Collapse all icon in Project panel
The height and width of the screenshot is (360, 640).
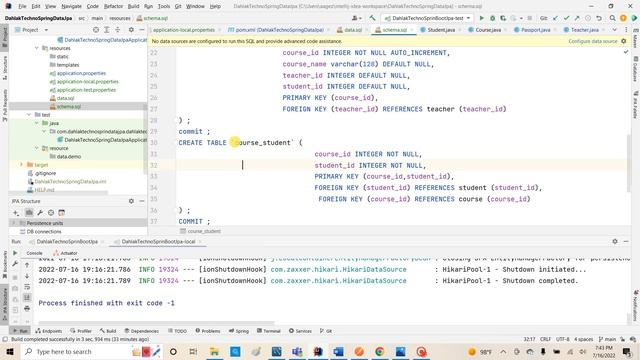[118, 30]
